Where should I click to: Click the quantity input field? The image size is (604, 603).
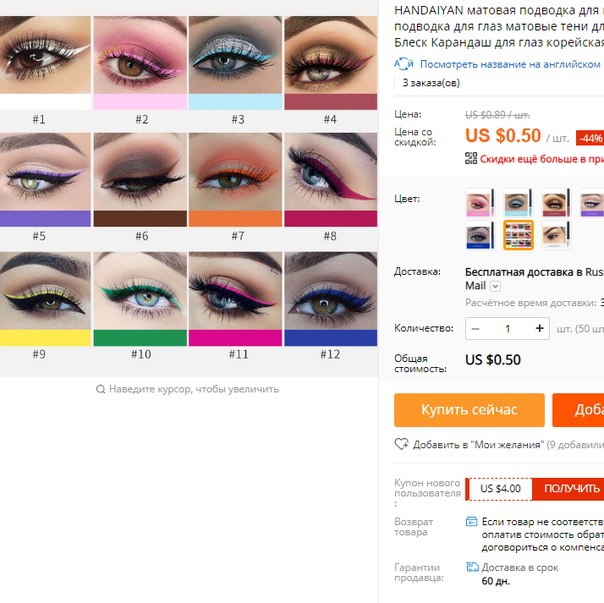[x=508, y=329]
